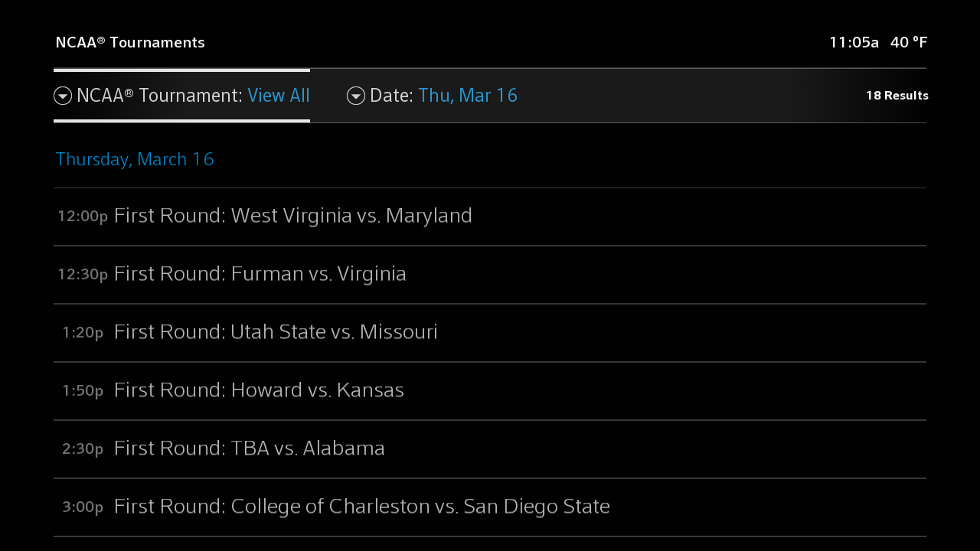The height and width of the screenshot is (551, 980).
Task: Click the NCAA Tournament filter chevron icon
Action: pyautogui.click(x=63, y=95)
